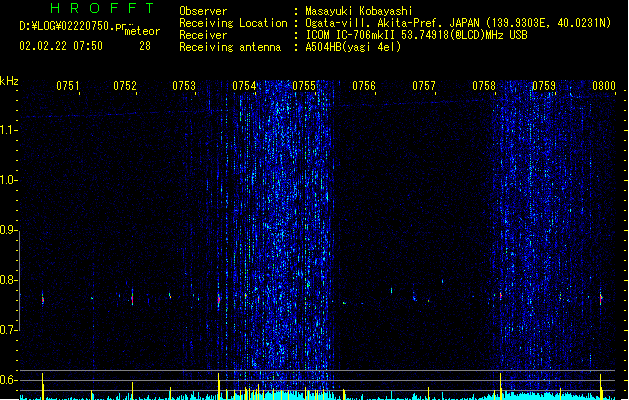This screenshot has height=400, width=629.
Task: Click the 0751 time marker
Action: (x=68, y=86)
